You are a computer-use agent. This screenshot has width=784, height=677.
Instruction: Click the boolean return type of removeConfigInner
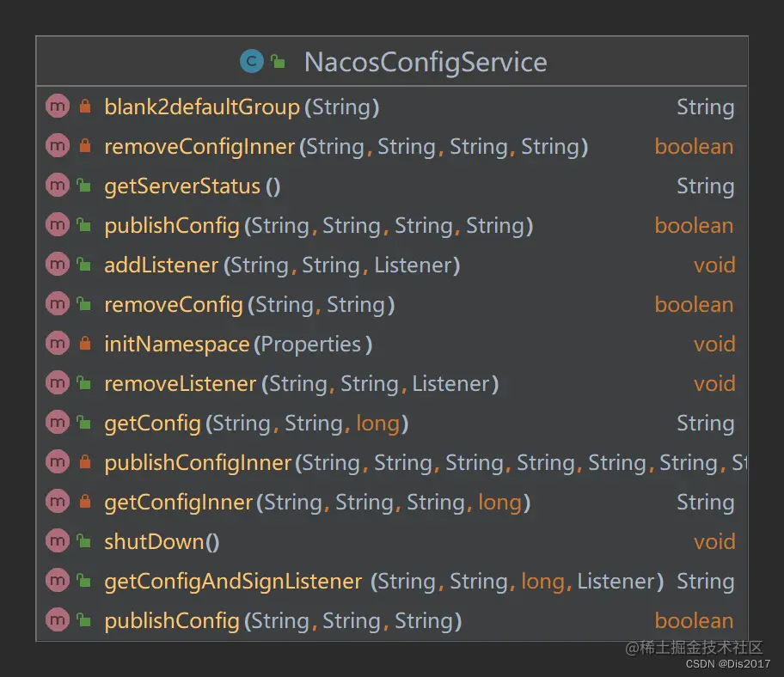pos(694,146)
